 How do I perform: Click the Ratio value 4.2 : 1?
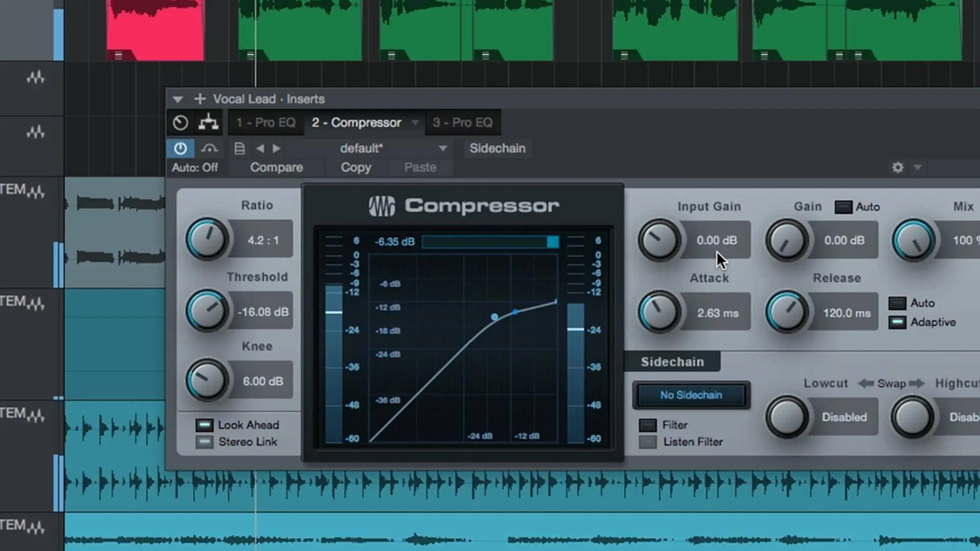[263, 240]
